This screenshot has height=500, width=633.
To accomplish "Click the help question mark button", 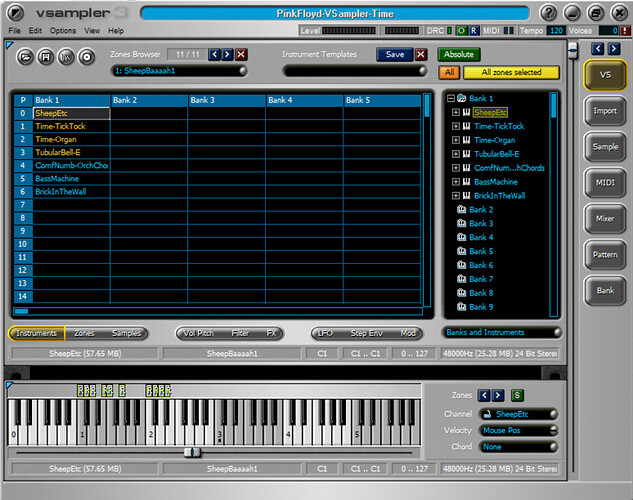I will [549, 13].
